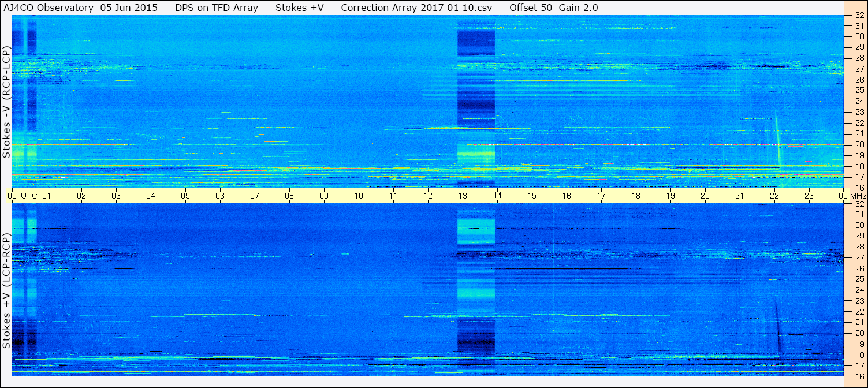Click the 20 MHz tick of Stokes -V panel
Viewport: 868px width, 388px height.
click(x=859, y=144)
